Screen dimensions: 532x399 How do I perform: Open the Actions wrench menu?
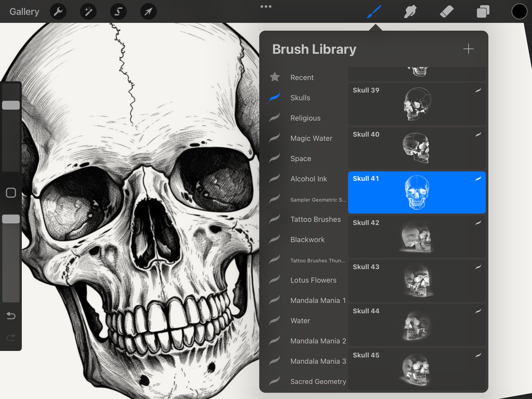58,11
